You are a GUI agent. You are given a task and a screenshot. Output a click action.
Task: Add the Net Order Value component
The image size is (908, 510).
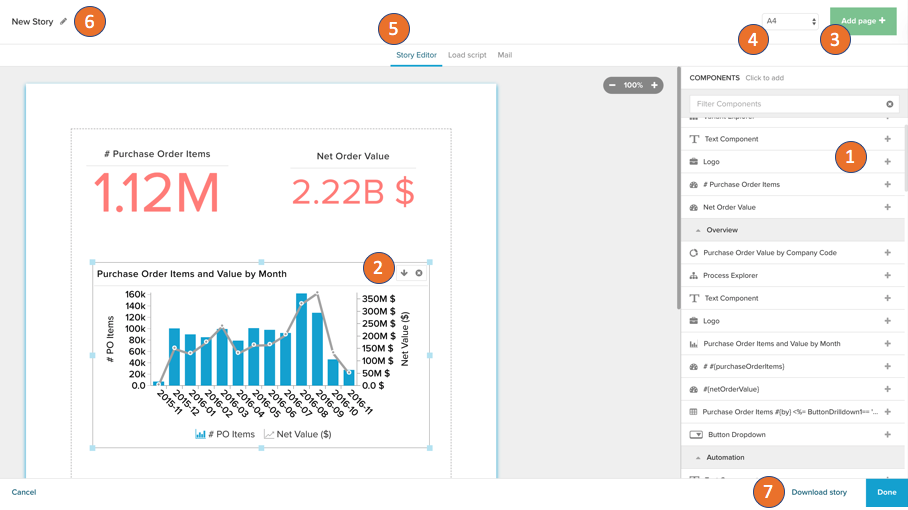coord(887,207)
